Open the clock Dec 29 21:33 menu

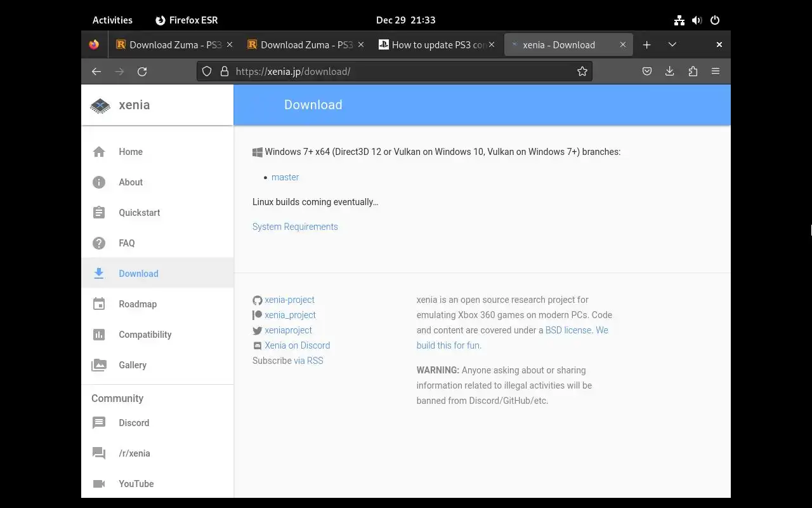point(406,20)
